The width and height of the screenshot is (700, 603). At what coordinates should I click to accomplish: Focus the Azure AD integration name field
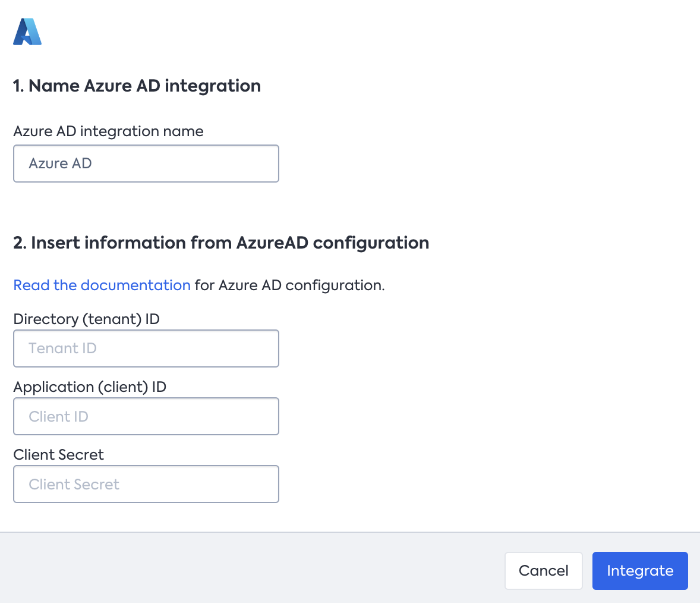(146, 164)
